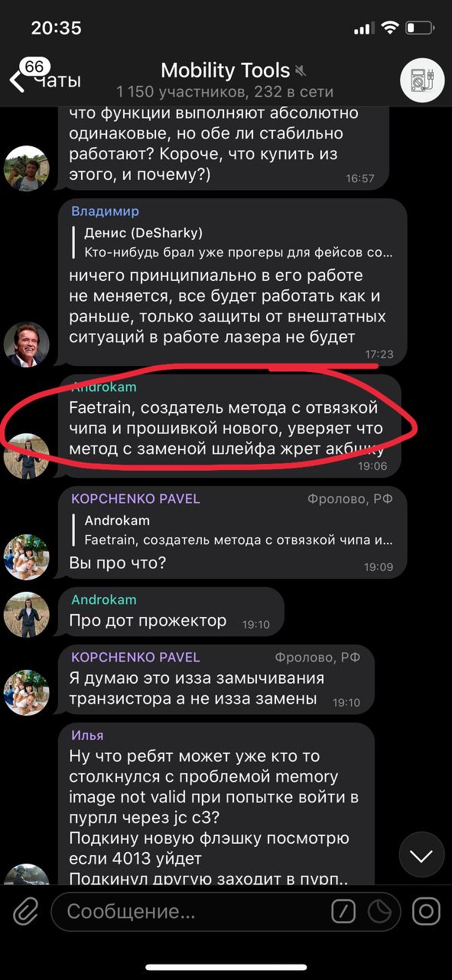Image resolution: width=452 pixels, height=980 pixels.
Task: Tap KOPCHENKO PAVEL avatar beside 'Вы про что?'
Action: [x=27, y=557]
